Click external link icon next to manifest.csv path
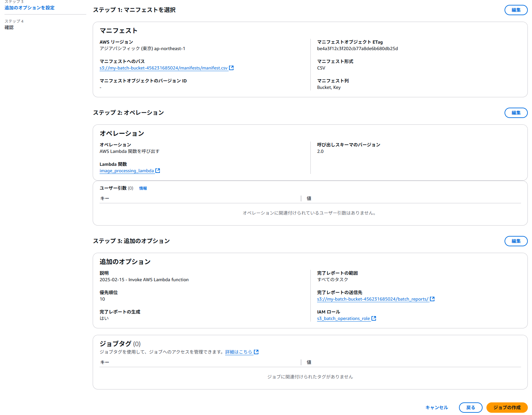The height and width of the screenshot is (415, 532). [x=231, y=68]
